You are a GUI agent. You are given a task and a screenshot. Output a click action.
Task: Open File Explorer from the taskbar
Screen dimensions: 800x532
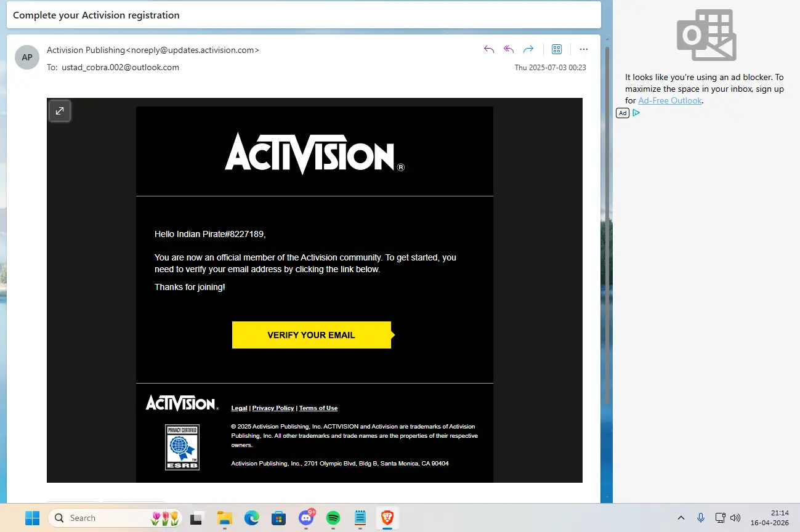coord(224,518)
